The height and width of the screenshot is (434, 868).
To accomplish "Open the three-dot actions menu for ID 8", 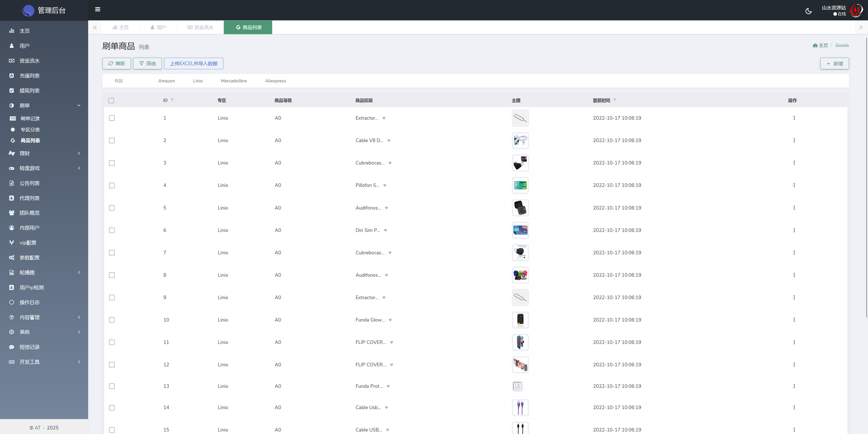I will pyautogui.click(x=794, y=275).
